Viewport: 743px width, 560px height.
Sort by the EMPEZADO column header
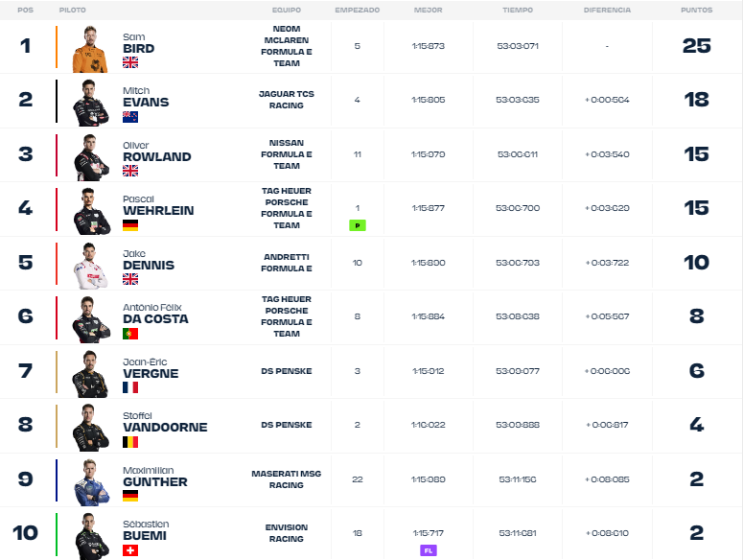pos(358,10)
